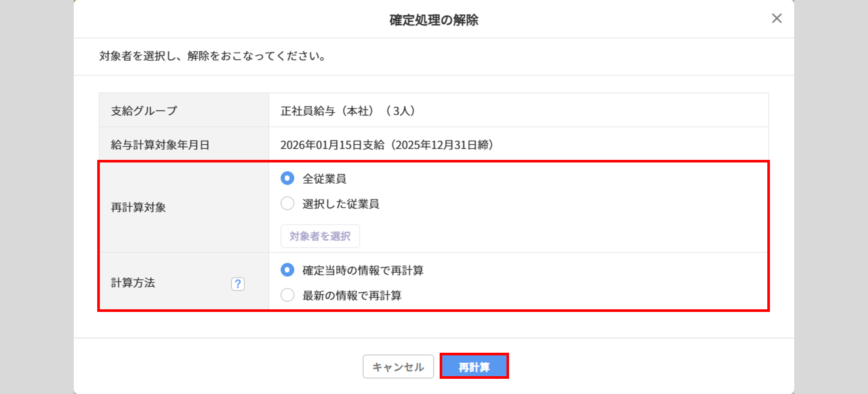The height and width of the screenshot is (394, 868).
Task: Select the 全従業員 radio button
Action: (x=287, y=178)
